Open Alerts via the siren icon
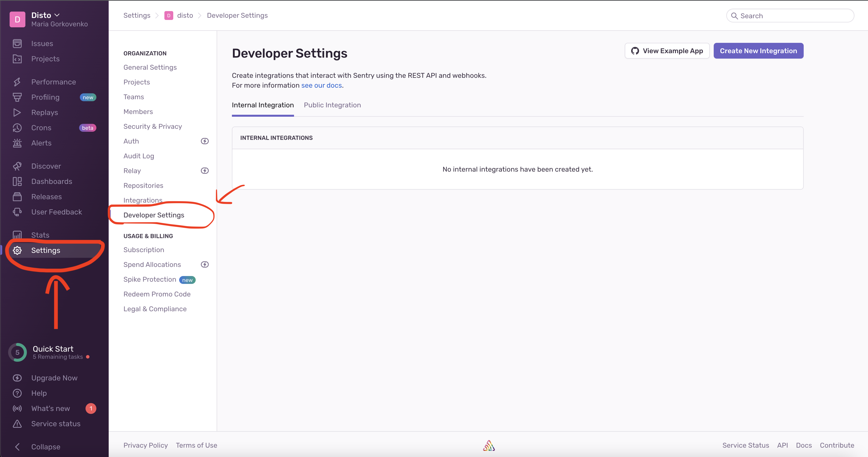 [17, 143]
